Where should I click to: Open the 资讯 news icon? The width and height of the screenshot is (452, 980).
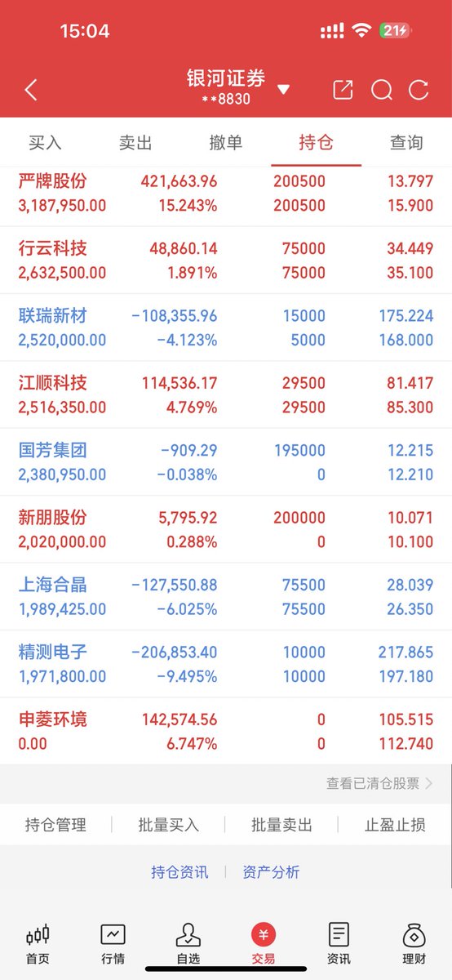339,934
